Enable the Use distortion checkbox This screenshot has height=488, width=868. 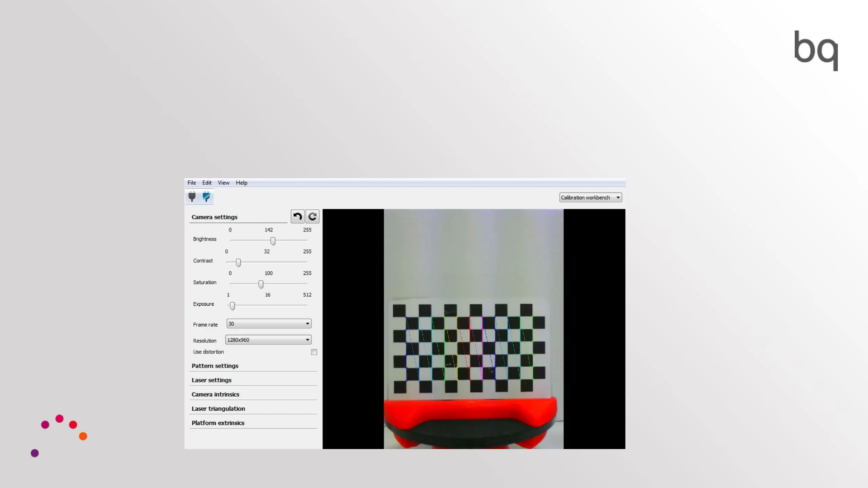pyautogui.click(x=314, y=352)
